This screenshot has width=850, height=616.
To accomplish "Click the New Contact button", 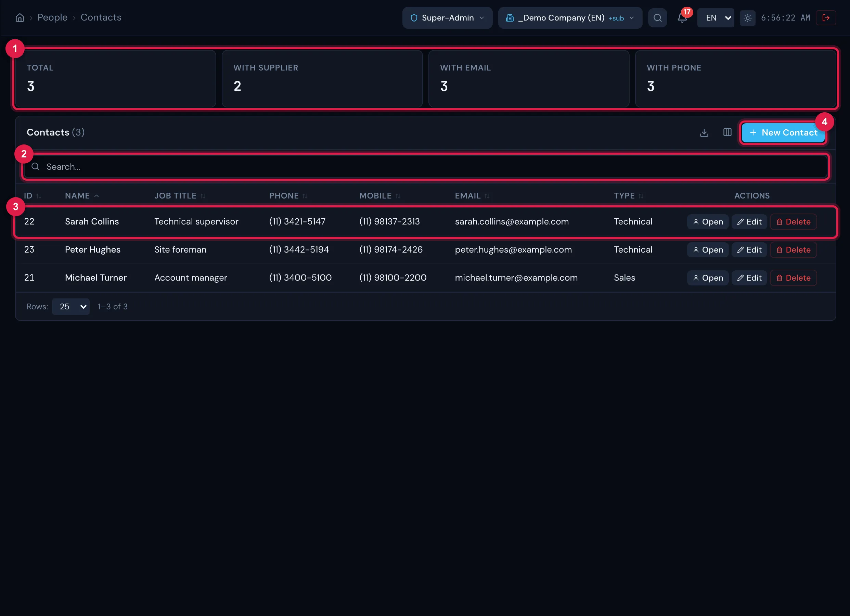I will point(783,132).
